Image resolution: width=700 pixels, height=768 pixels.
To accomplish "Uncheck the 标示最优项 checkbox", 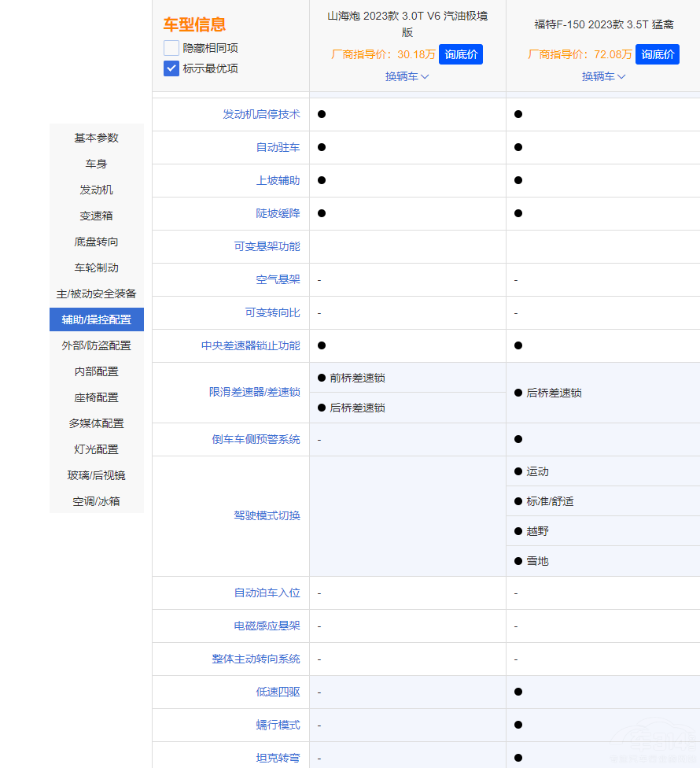I will pyautogui.click(x=171, y=68).
